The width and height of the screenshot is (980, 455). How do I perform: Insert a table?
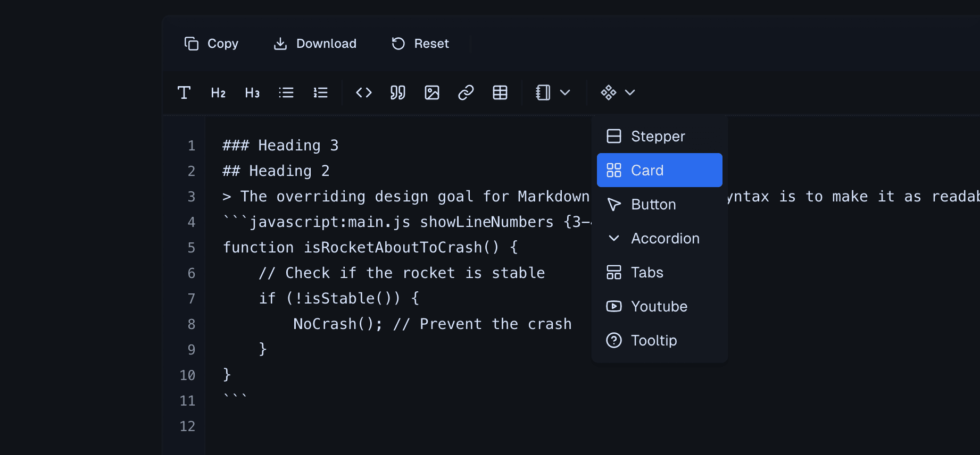[x=500, y=92]
